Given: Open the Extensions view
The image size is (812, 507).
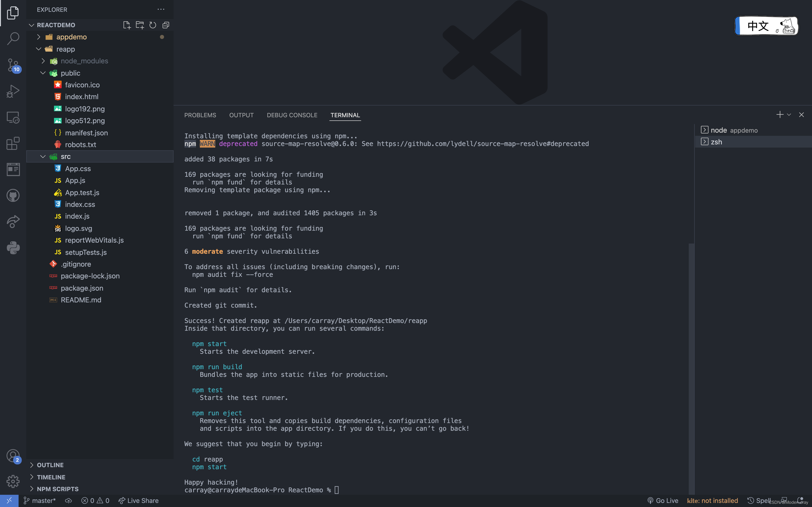Looking at the screenshot, I should [x=13, y=143].
